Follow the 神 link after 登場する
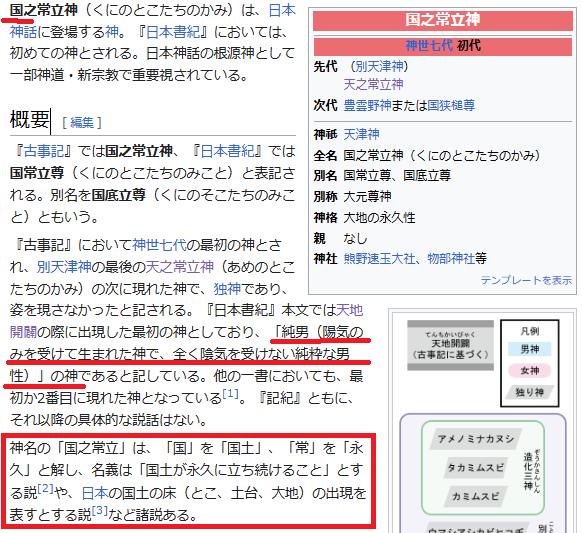 pyautogui.click(x=112, y=32)
